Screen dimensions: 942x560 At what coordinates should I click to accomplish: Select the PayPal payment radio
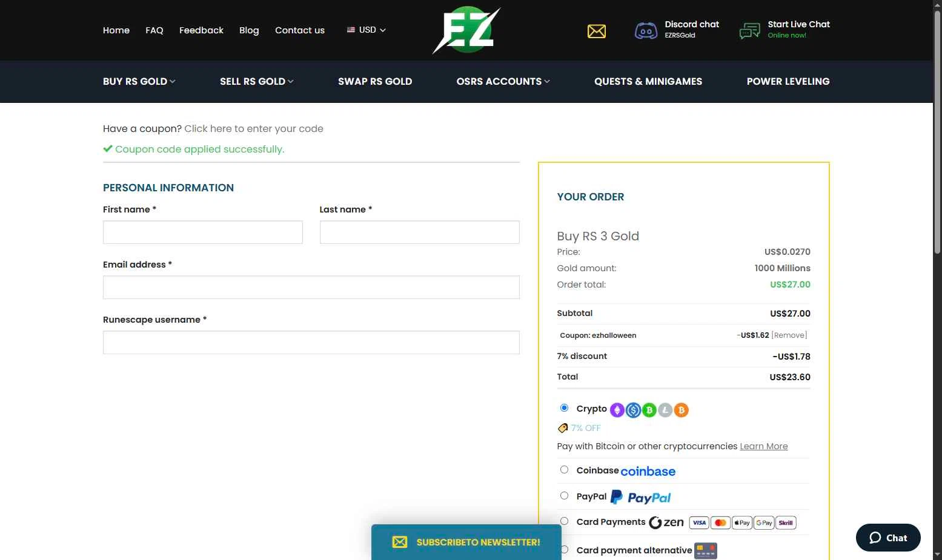coord(564,496)
